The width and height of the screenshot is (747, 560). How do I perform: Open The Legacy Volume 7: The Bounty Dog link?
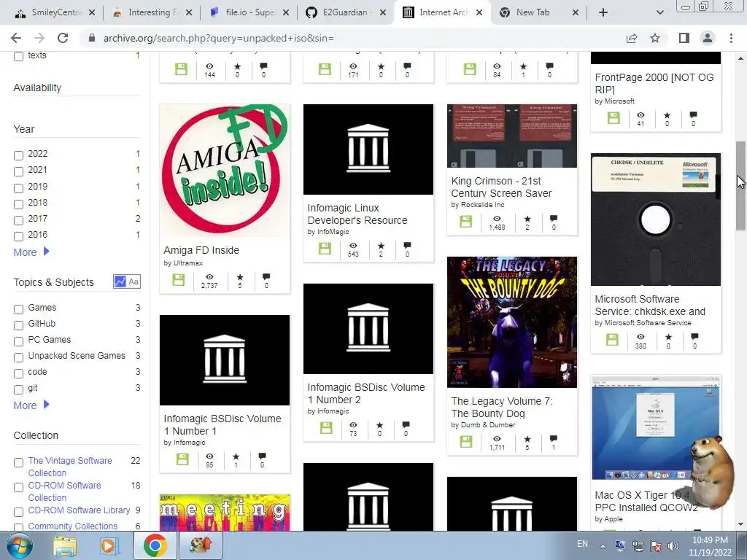pos(502,407)
